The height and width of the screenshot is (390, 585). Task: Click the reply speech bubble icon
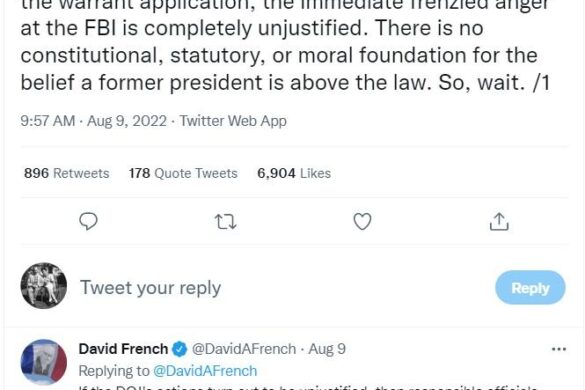[x=88, y=221]
